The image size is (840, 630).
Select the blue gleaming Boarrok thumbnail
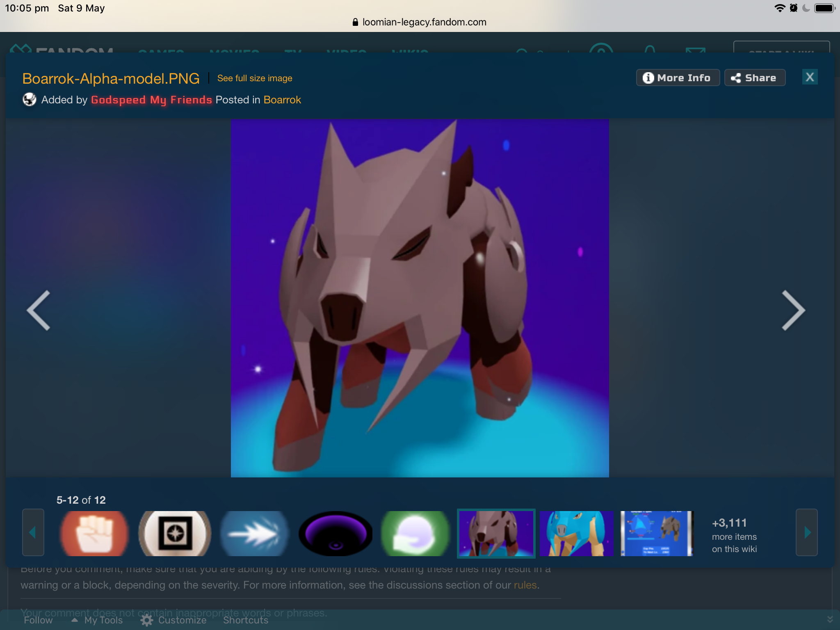576,533
